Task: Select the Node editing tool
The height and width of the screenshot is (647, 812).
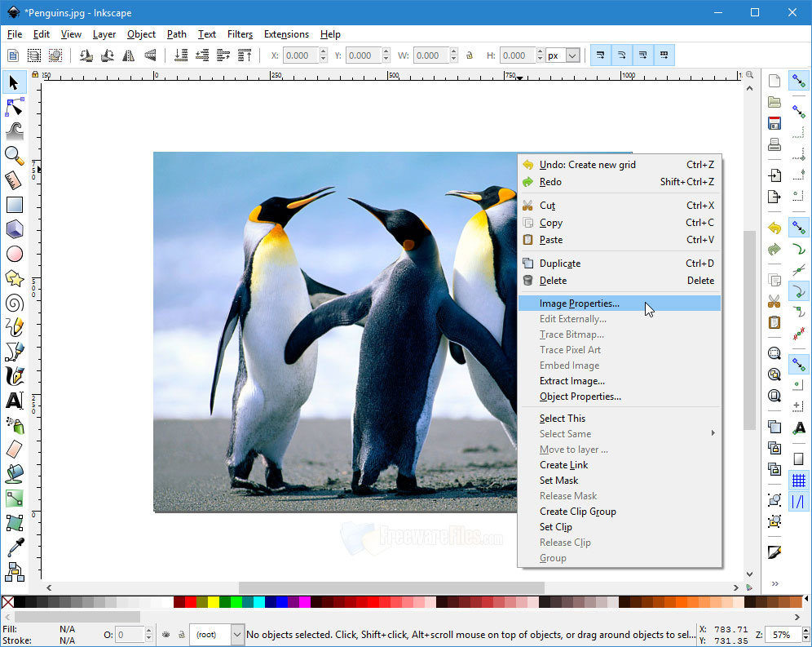Action: click(x=14, y=107)
